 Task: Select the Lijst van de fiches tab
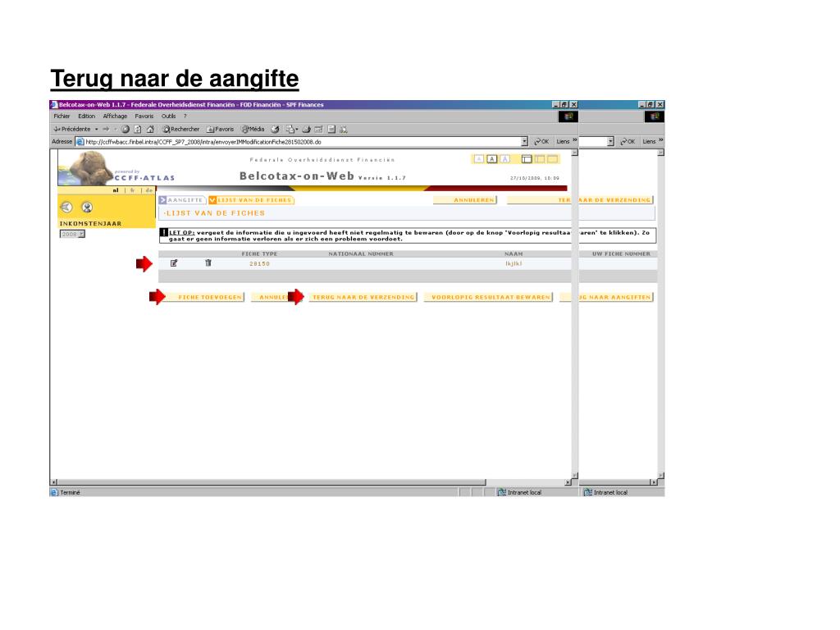[x=251, y=200]
